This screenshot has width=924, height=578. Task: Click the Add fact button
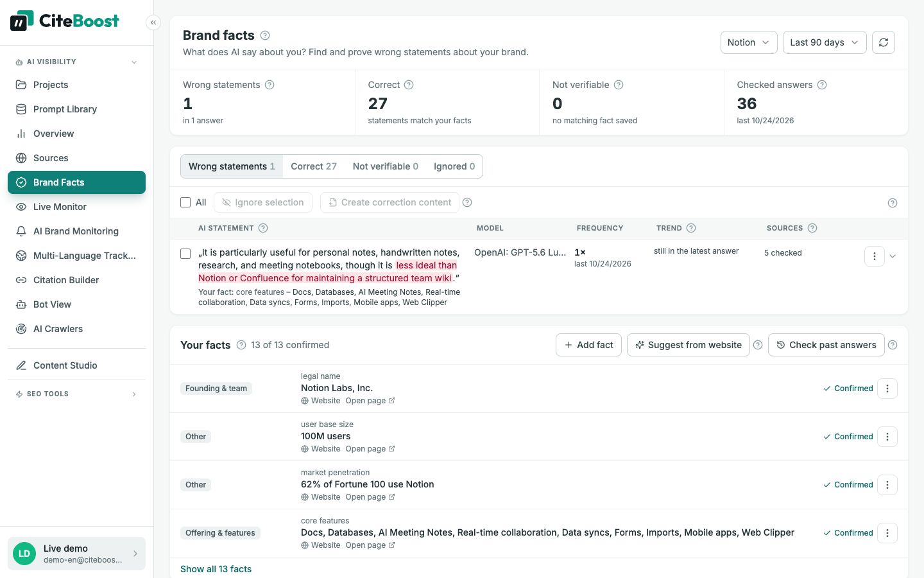click(x=588, y=345)
